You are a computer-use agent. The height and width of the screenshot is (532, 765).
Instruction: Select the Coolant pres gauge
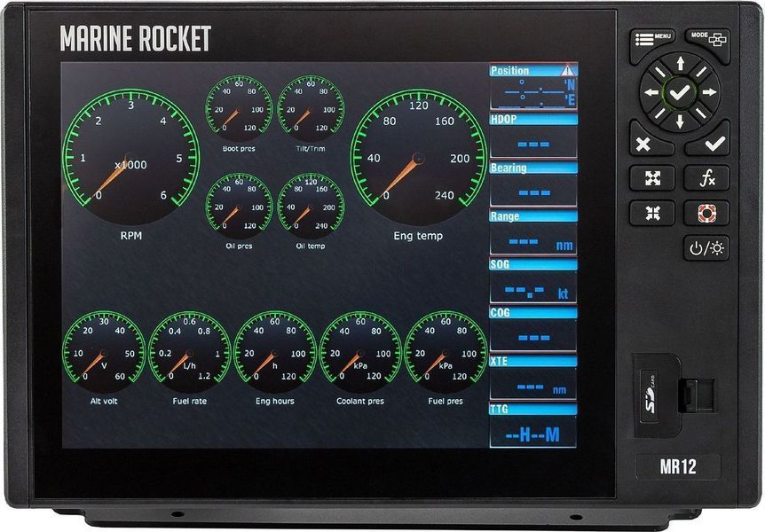point(360,353)
